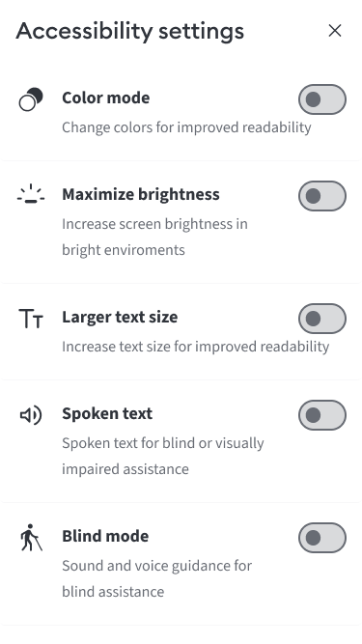Toggle Larger text size on
Image resolution: width=362 pixels, height=644 pixels.
click(322, 319)
